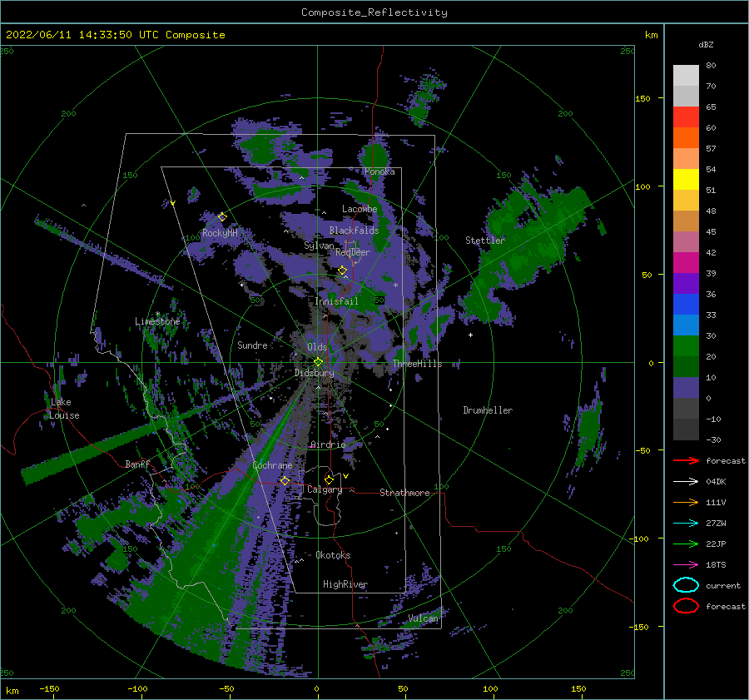
Task: Click the red swatch in dBZ legend
Action: click(686, 117)
